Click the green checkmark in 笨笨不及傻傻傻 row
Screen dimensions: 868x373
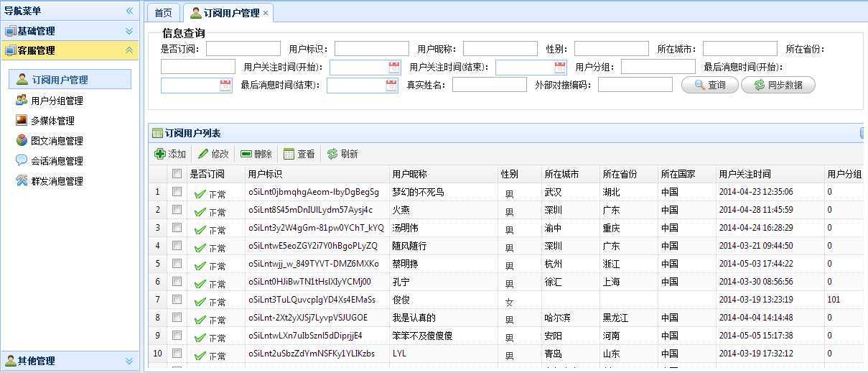point(200,337)
